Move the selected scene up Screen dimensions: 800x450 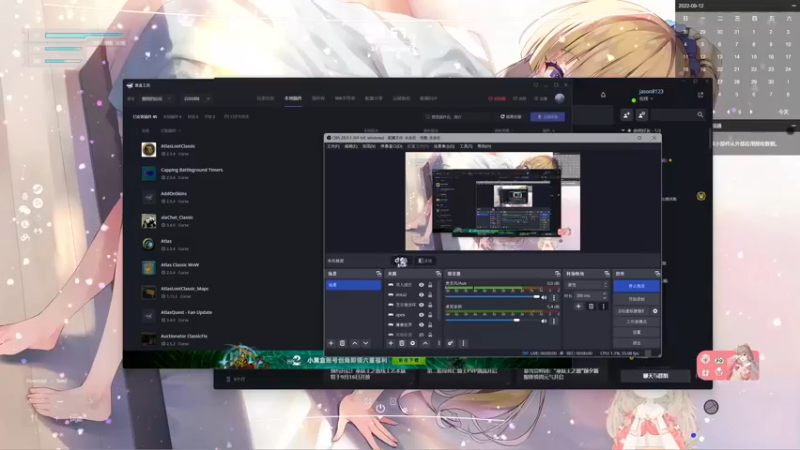click(x=355, y=343)
